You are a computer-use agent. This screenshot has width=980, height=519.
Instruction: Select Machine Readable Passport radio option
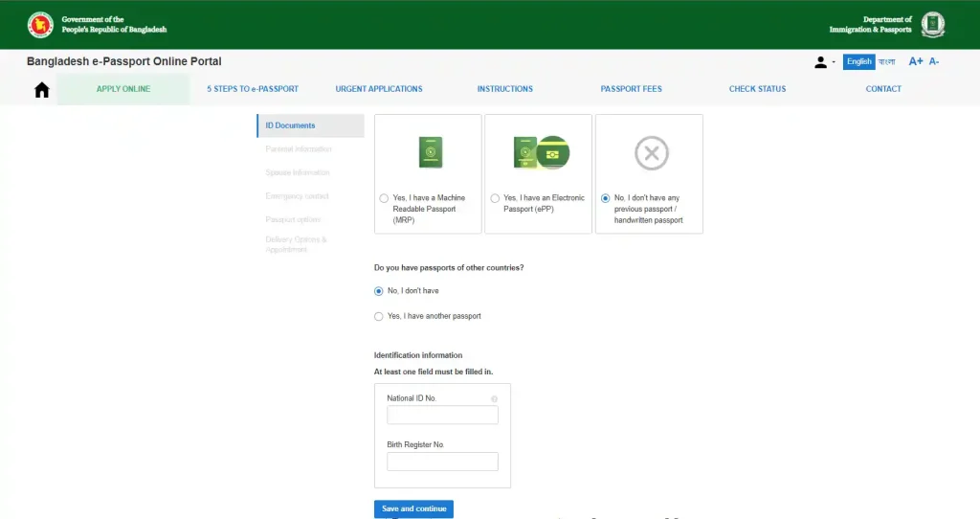click(x=384, y=198)
